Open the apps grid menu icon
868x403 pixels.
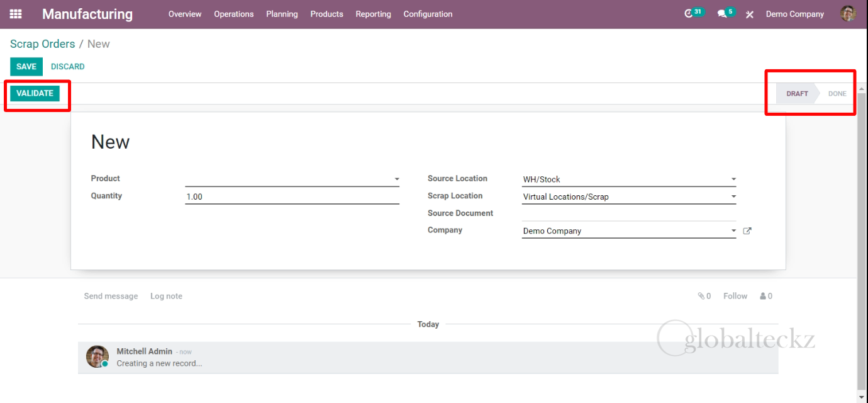[x=16, y=14]
